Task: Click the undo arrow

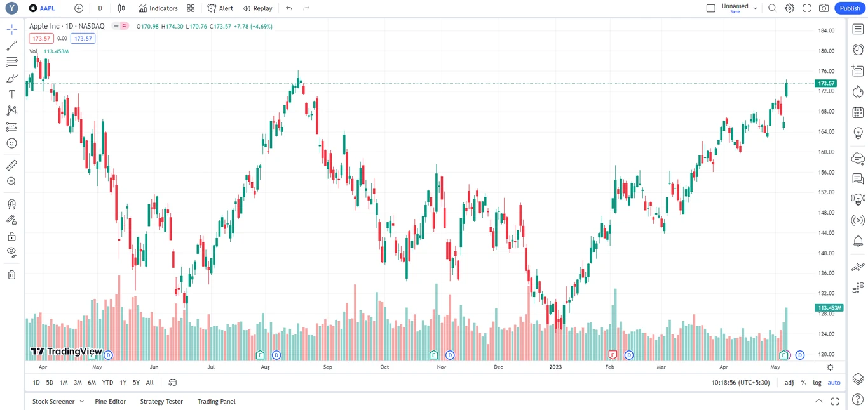Action: pyautogui.click(x=289, y=8)
